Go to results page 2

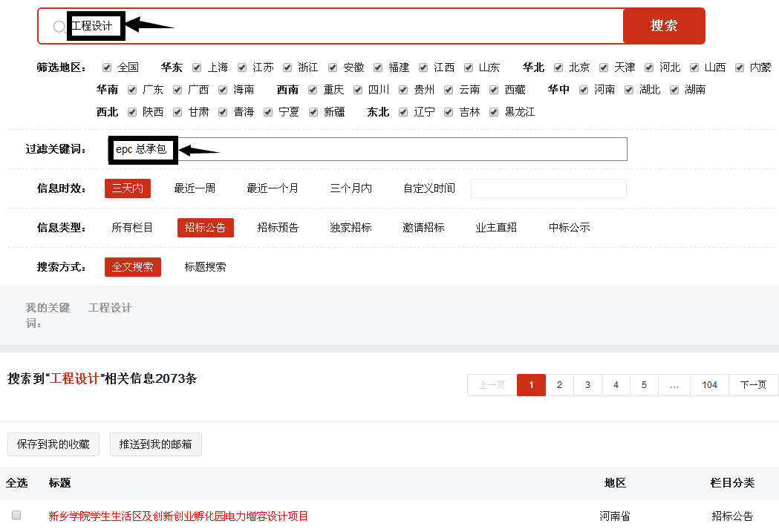[x=559, y=385]
